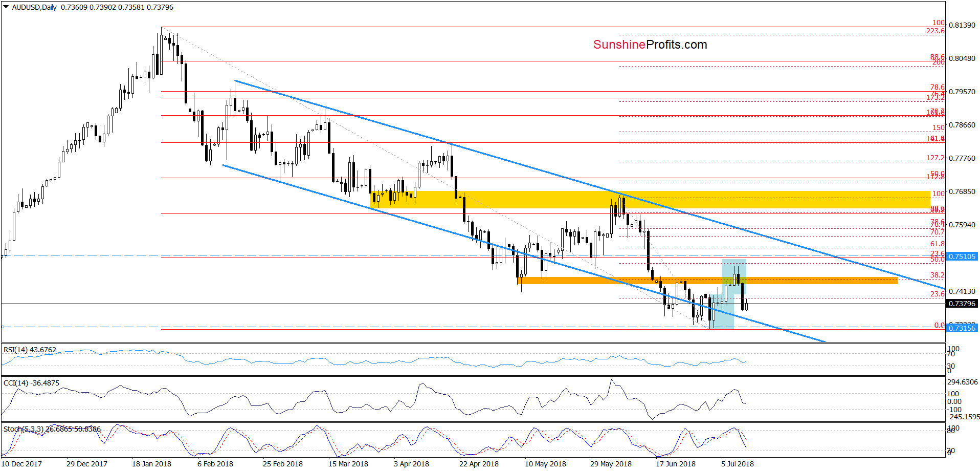Click the AUDUSD,Daily chart title

pos(34,7)
